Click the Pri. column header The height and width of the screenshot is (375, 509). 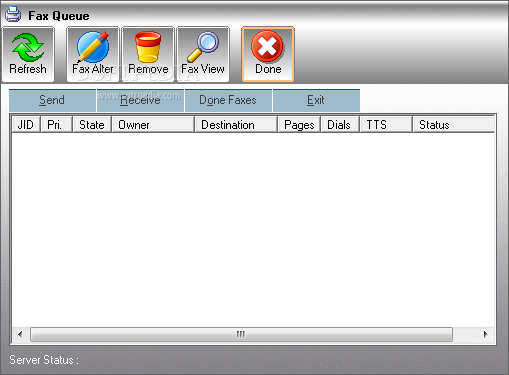56,125
